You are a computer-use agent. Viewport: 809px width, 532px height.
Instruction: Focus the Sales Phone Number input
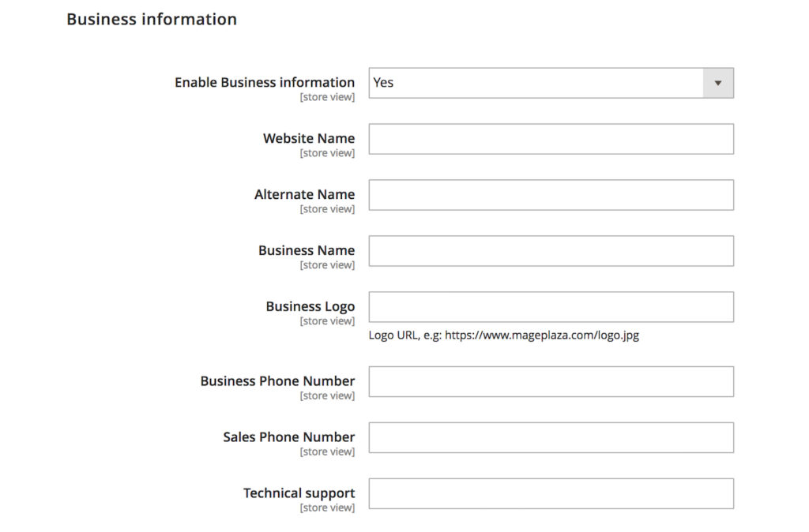point(551,437)
